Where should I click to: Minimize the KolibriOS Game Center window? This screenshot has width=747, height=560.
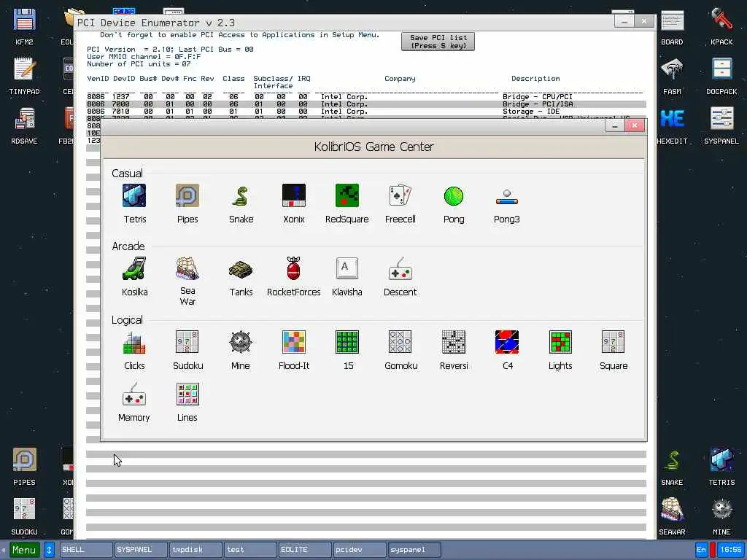click(614, 125)
